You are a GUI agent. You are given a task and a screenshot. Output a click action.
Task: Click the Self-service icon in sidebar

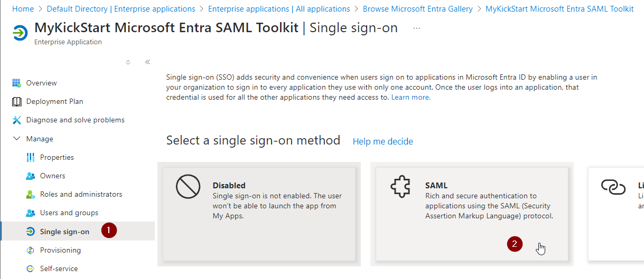(x=30, y=269)
